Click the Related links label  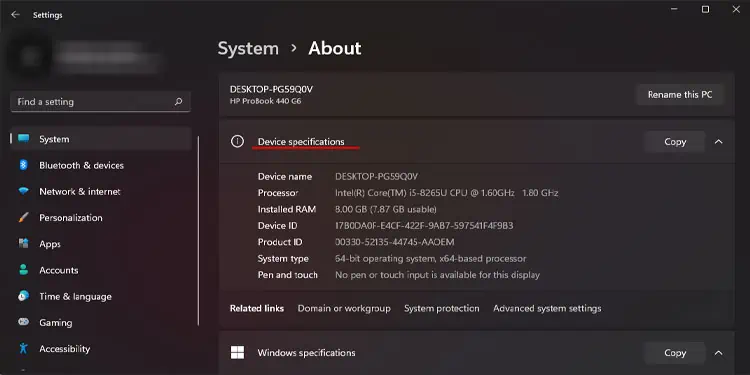(x=257, y=309)
